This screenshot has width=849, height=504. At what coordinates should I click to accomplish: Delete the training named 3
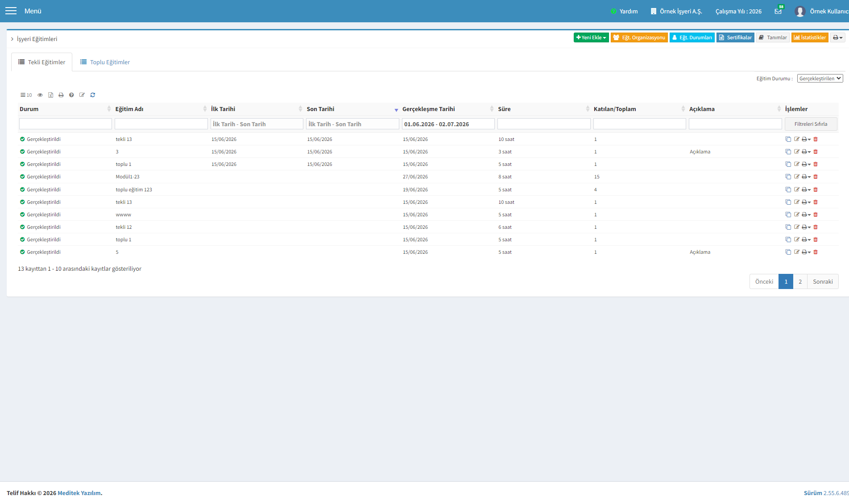tap(816, 152)
